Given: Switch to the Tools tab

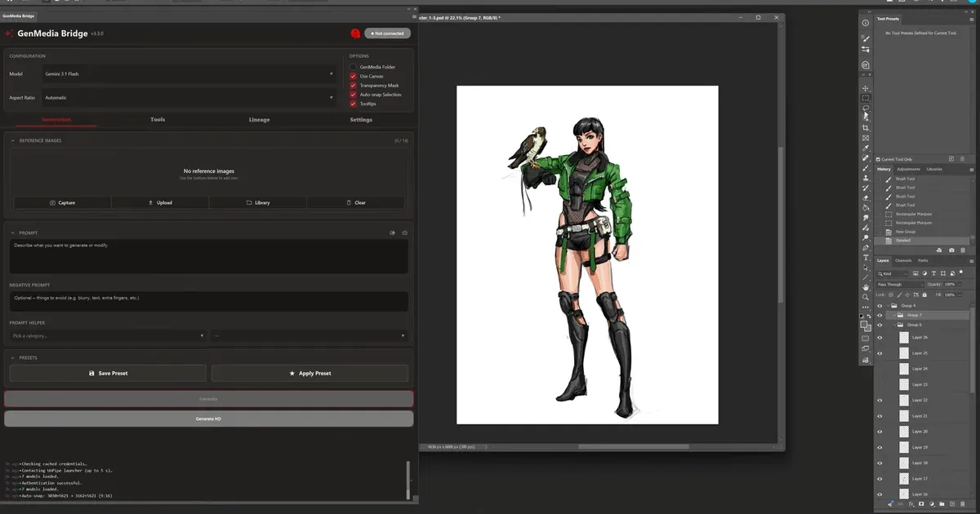Looking at the screenshot, I should coord(158,120).
